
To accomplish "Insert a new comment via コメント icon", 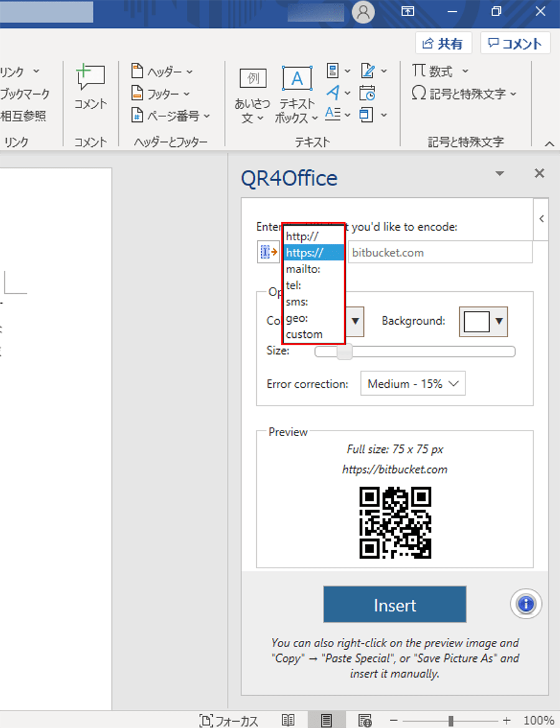I will [x=91, y=87].
